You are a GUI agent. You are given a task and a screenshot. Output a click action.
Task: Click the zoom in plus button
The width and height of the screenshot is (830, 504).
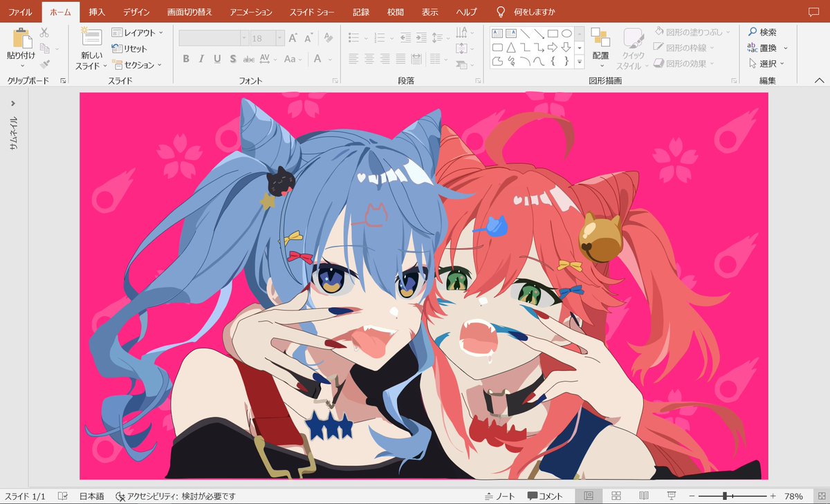[773, 496]
